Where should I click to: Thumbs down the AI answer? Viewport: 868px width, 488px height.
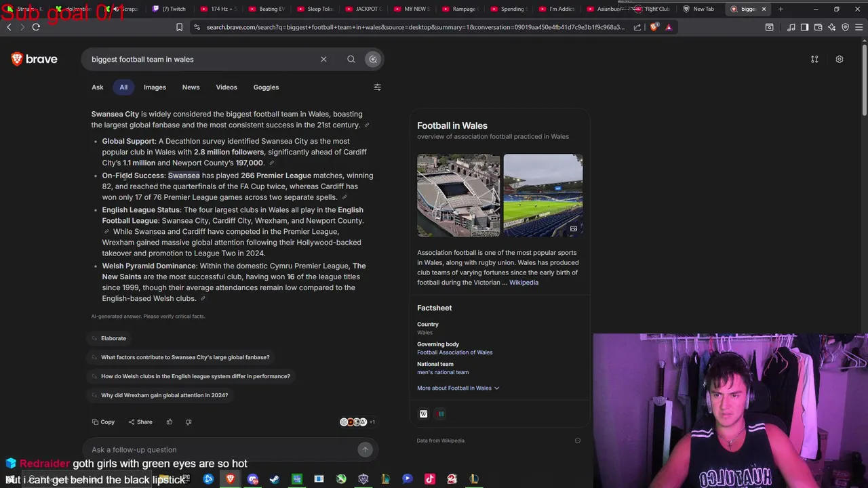tap(189, 422)
